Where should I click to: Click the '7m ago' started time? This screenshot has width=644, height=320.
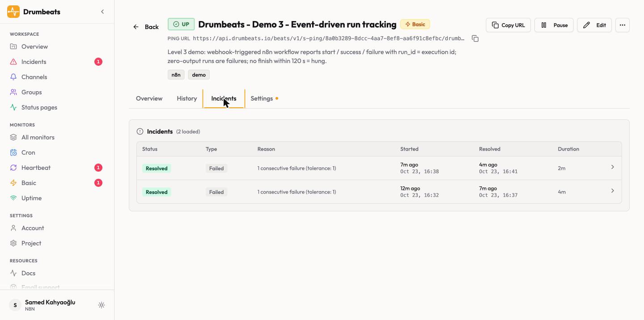tap(409, 164)
